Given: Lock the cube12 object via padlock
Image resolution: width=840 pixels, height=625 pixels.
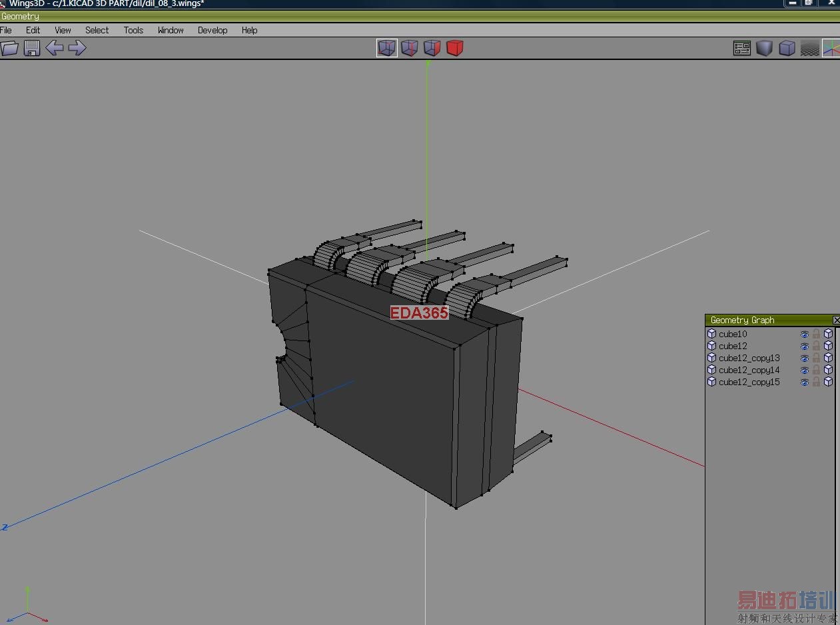Looking at the screenshot, I should coord(816,346).
